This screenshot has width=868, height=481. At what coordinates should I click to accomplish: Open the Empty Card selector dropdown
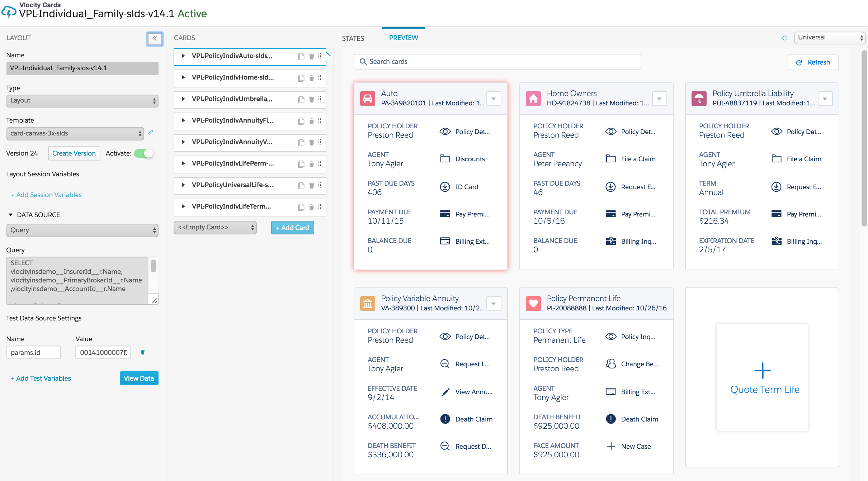(x=215, y=228)
